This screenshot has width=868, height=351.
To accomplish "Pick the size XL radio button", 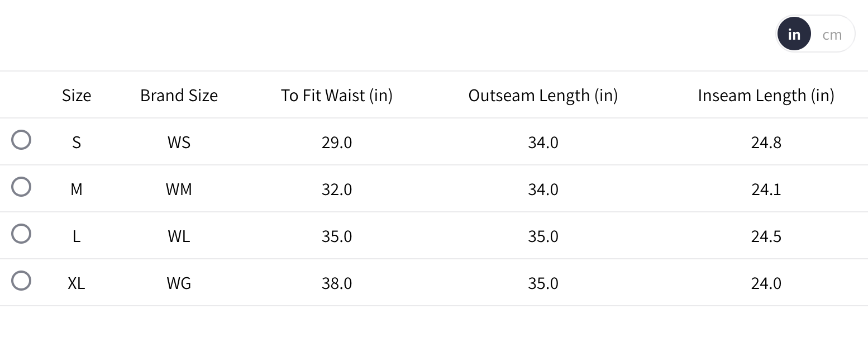I will coord(21,281).
